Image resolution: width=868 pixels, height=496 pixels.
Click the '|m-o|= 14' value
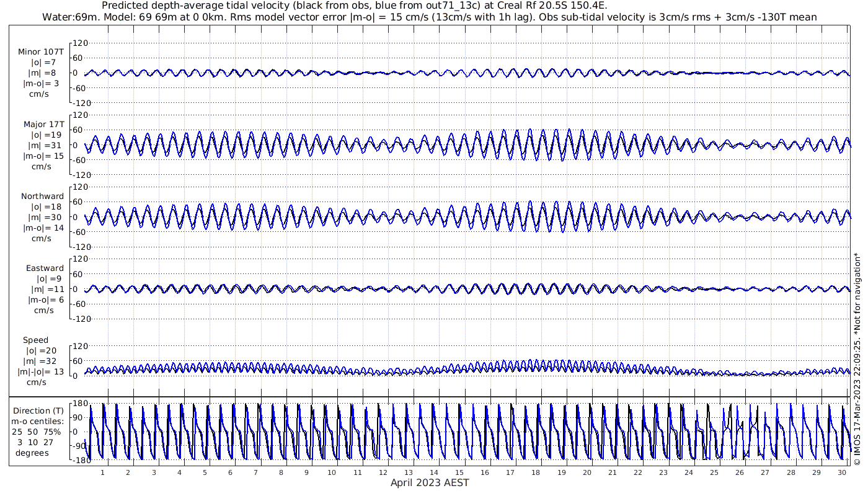(43, 228)
